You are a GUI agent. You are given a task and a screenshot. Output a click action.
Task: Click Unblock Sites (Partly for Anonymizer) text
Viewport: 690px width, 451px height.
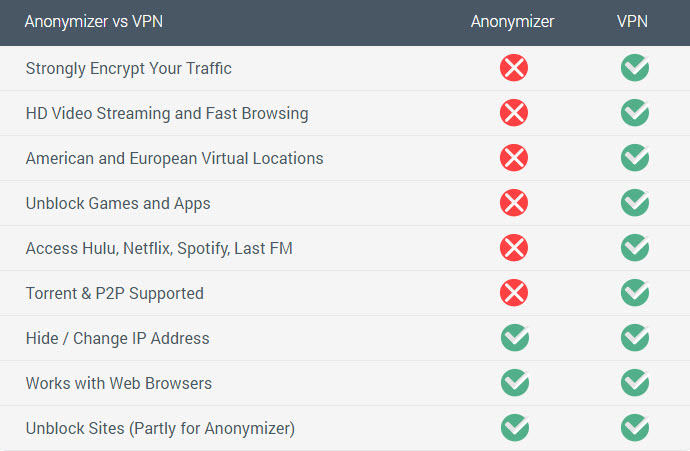pyautogui.click(x=160, y=429)
